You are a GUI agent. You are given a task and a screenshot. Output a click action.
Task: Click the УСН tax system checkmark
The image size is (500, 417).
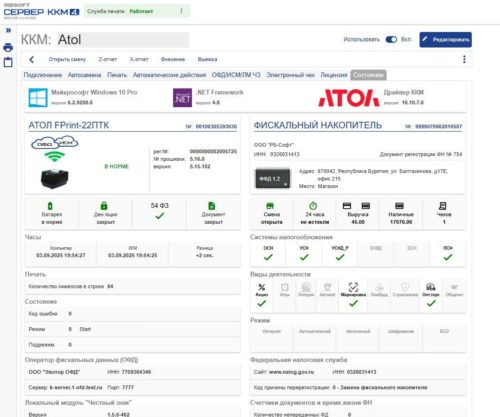point(304,257)
